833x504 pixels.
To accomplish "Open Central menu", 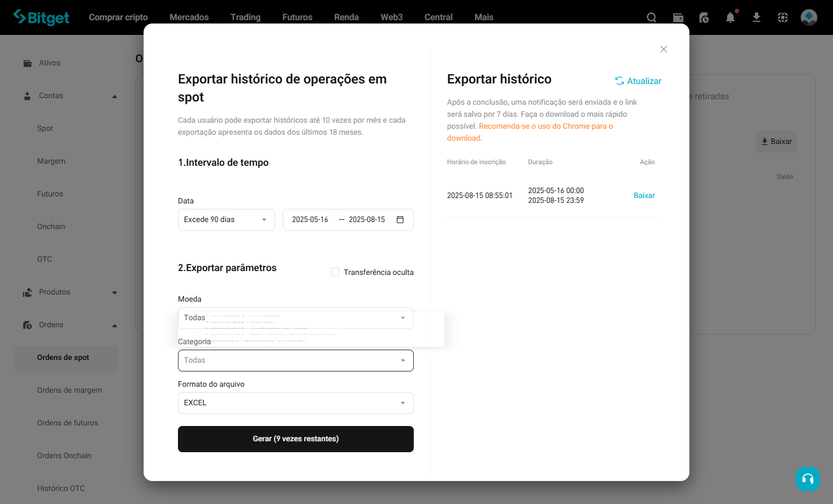I will pos(439,17).
